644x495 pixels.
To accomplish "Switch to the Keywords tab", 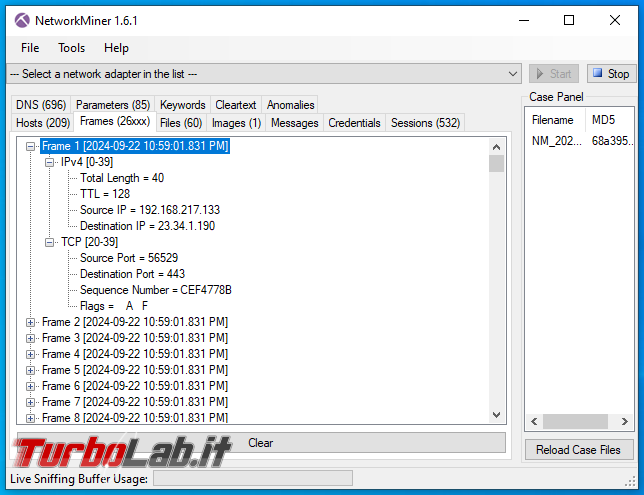I will click(x=183, y=105).
